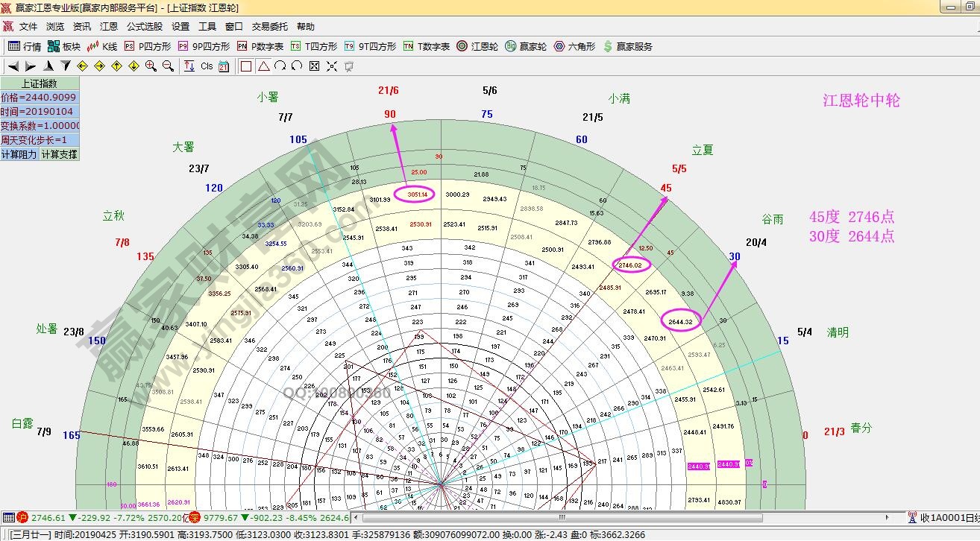Open the 赢家轮 wheel tool
Screen dimensions: 980x541
(527, 46)
